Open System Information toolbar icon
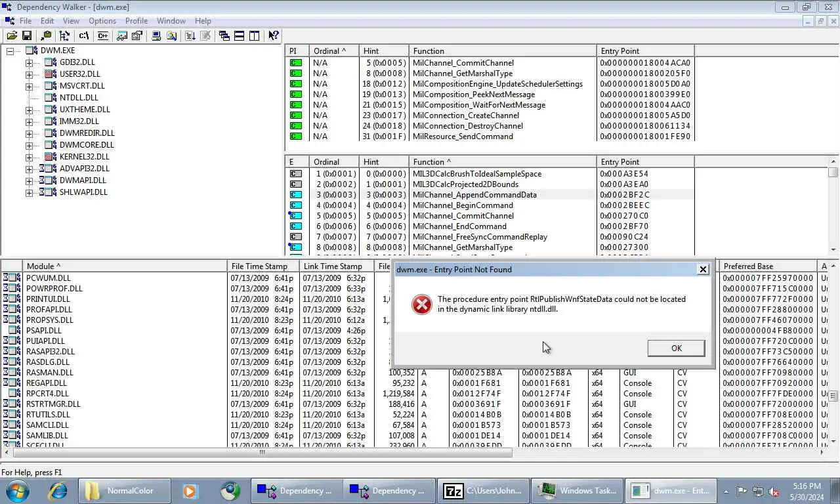 pyautogui.click(x=156, y=35)
